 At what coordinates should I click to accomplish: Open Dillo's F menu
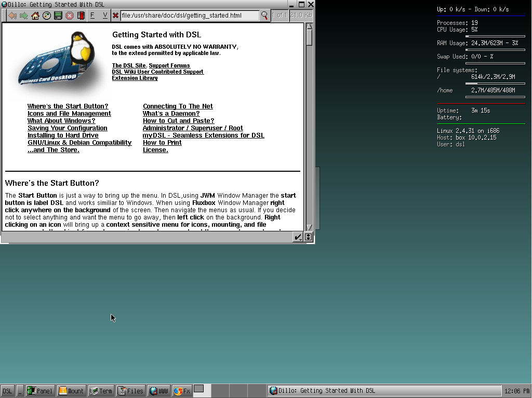[91, 16]
